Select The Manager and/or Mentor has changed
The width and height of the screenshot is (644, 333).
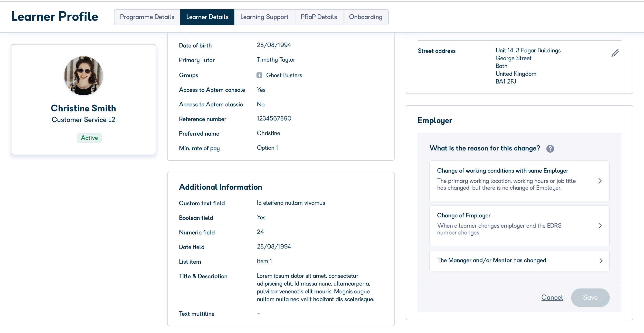point(519,260)
